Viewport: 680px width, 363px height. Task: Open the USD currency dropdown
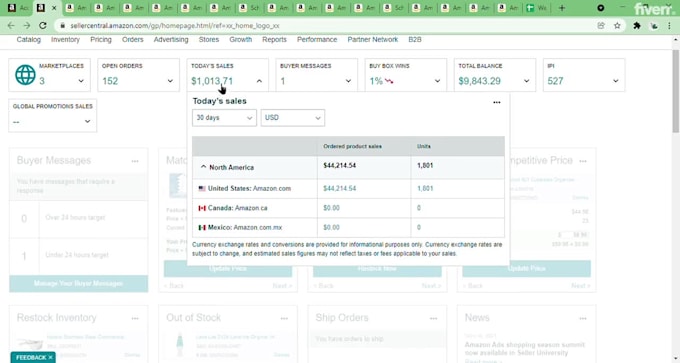(293, 118)
